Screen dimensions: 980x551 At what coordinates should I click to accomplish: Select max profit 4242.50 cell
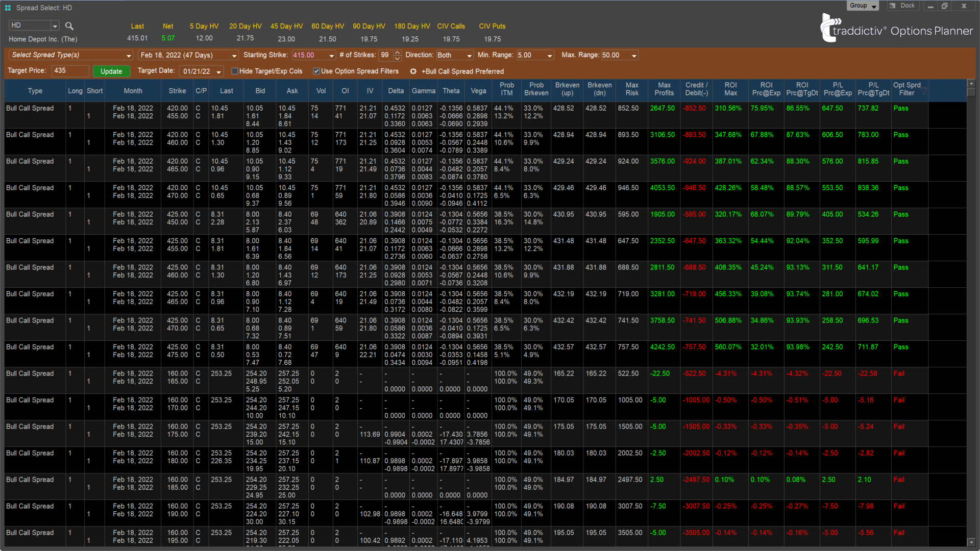click(x=662, y=347)
